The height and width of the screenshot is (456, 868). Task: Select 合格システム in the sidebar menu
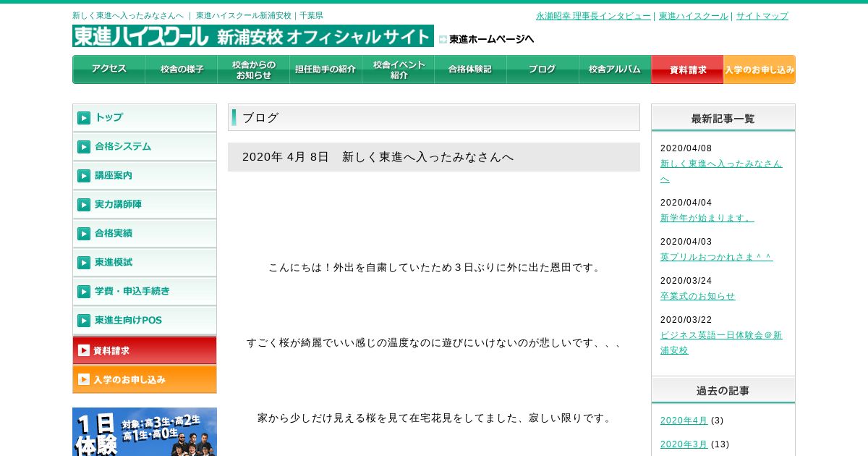[x=145, y=146]
